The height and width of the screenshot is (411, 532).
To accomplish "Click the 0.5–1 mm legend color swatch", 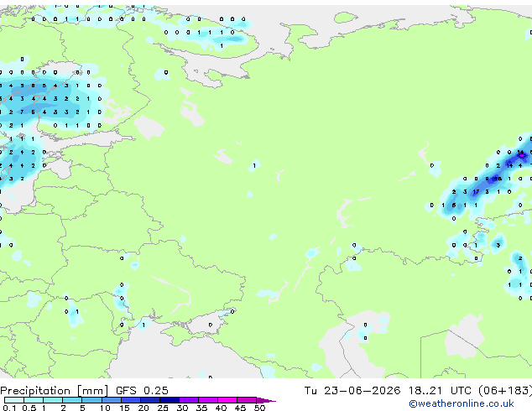I will (x=34, y=400).
